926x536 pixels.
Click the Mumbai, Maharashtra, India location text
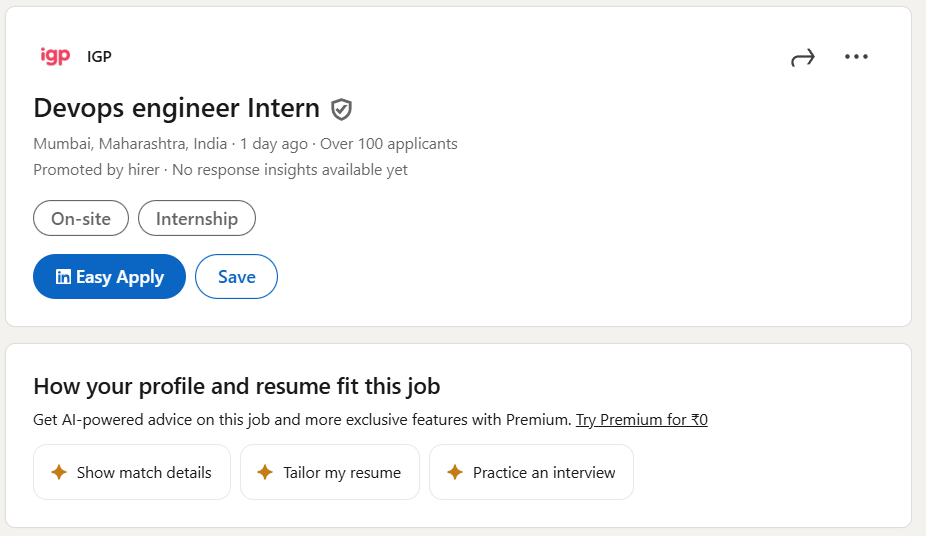tap(130, 144)
